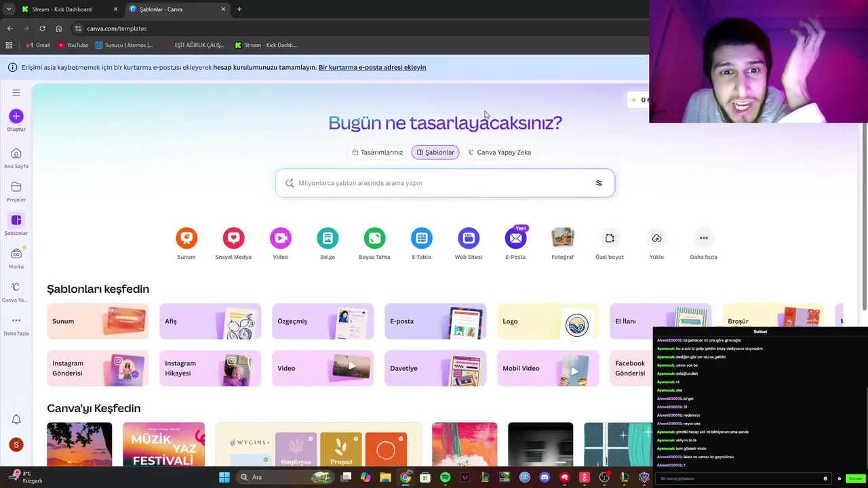Click the taskbar Ara search box

click(285, 477)
